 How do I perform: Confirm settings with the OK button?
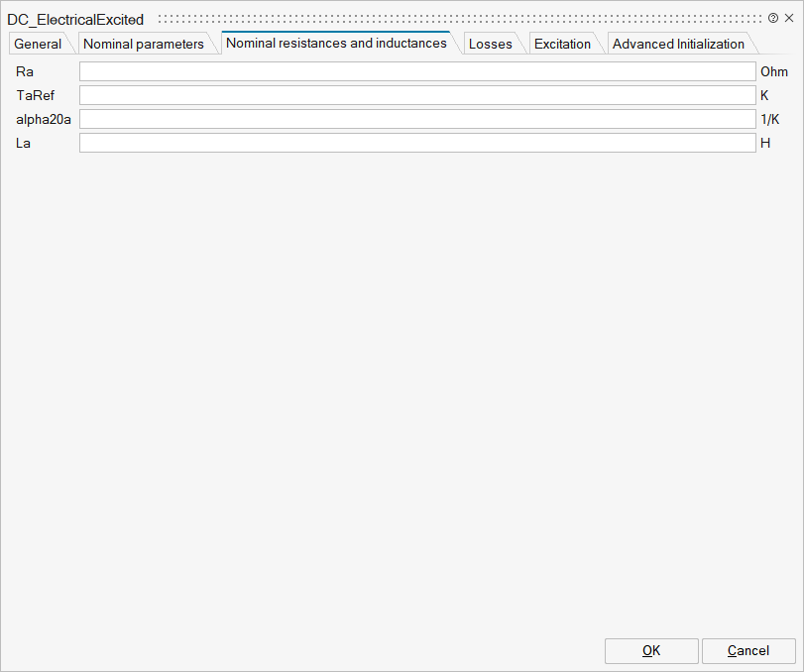(650, 650)
